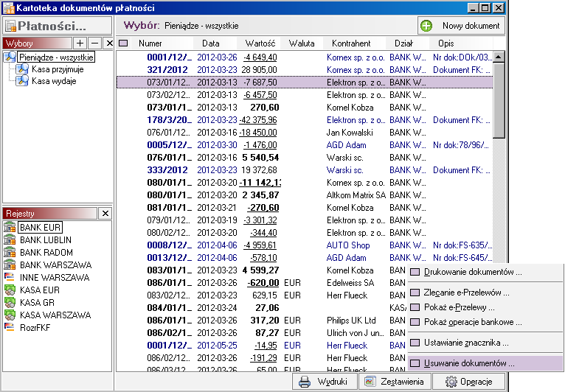565x392 pixels.
Task: Click the BANK LUBLIN registry icon
Action: 10,240
